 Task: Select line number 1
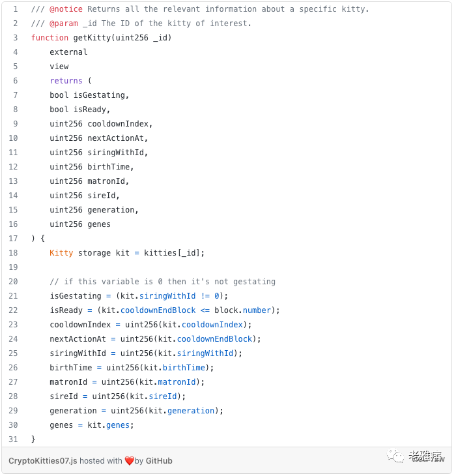tap(15, 9)
